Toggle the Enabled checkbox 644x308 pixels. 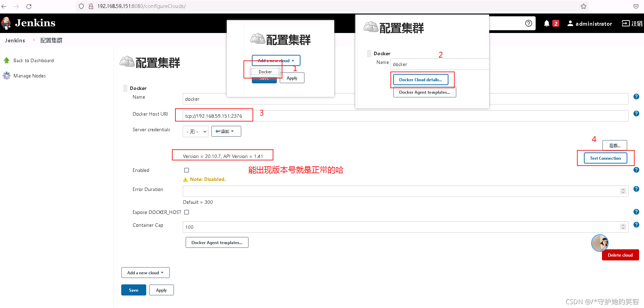click(x=187, y=170)
